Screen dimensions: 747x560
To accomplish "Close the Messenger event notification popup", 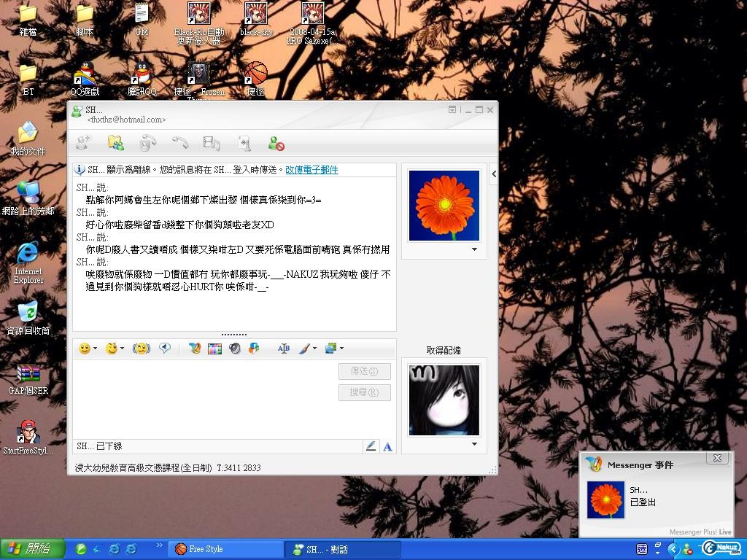I will [717, 458].
